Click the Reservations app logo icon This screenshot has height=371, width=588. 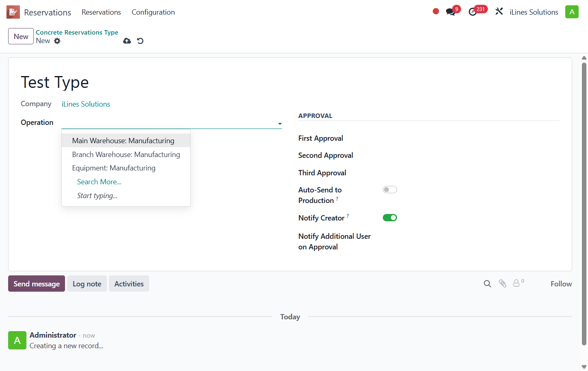tap(13, 12)
